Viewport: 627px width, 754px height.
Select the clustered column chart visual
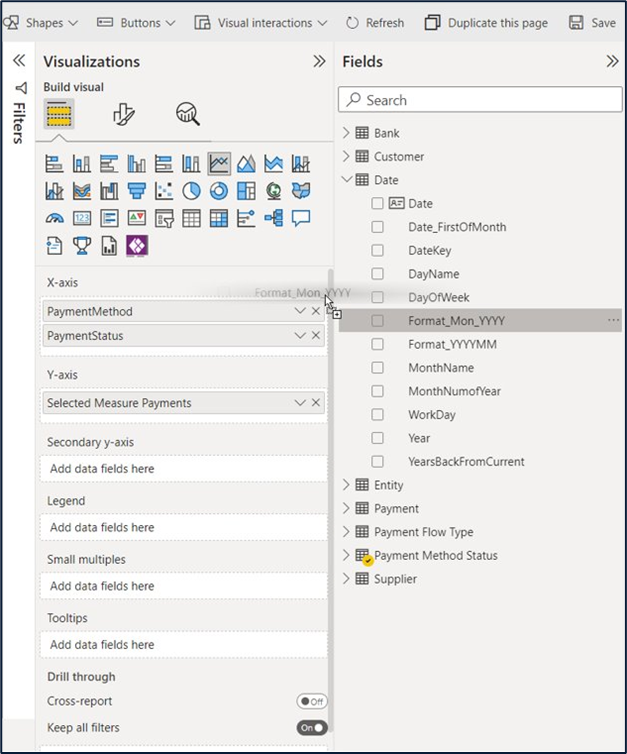[137, 164]
